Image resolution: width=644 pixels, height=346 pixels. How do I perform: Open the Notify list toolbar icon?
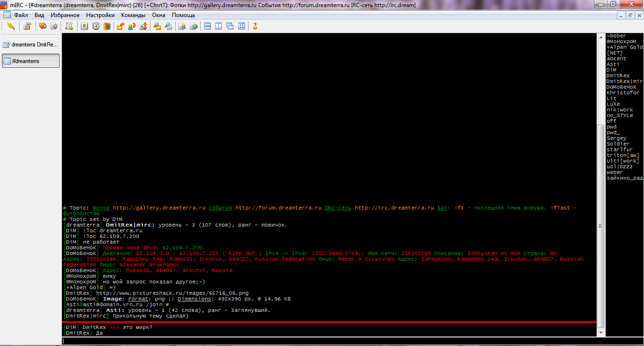[x=182, y=26]
